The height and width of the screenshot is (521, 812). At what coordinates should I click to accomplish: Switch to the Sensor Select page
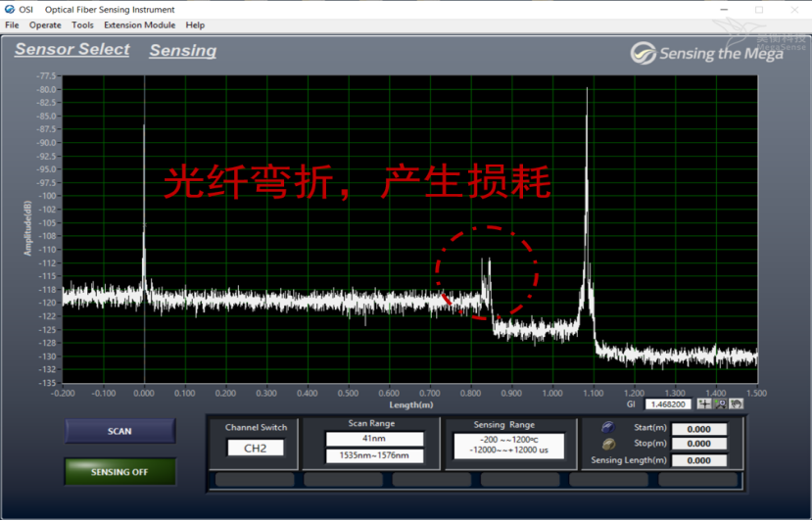[72, 49]
